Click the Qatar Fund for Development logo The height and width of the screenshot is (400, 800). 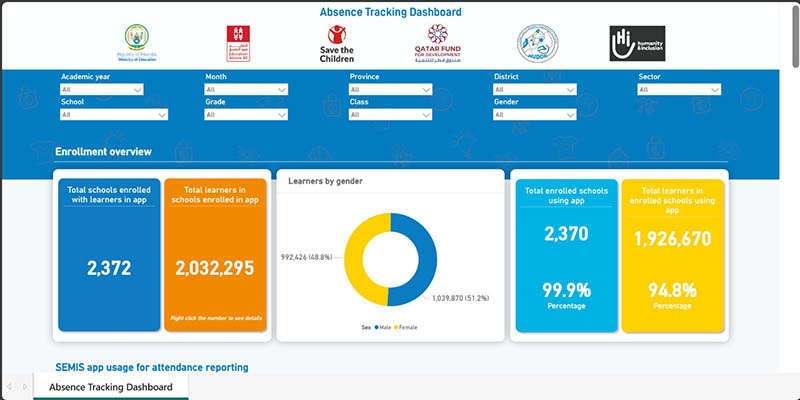pyautogui.click(x=438, y=43)
